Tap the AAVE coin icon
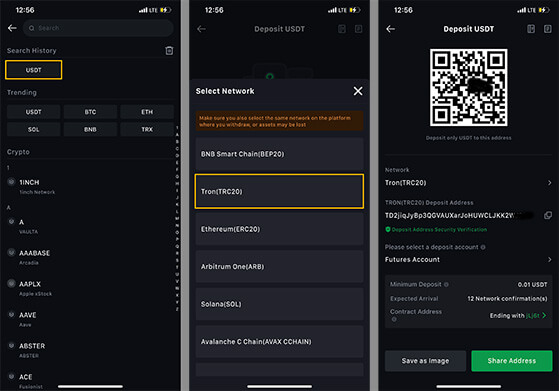 coord(11,314)
